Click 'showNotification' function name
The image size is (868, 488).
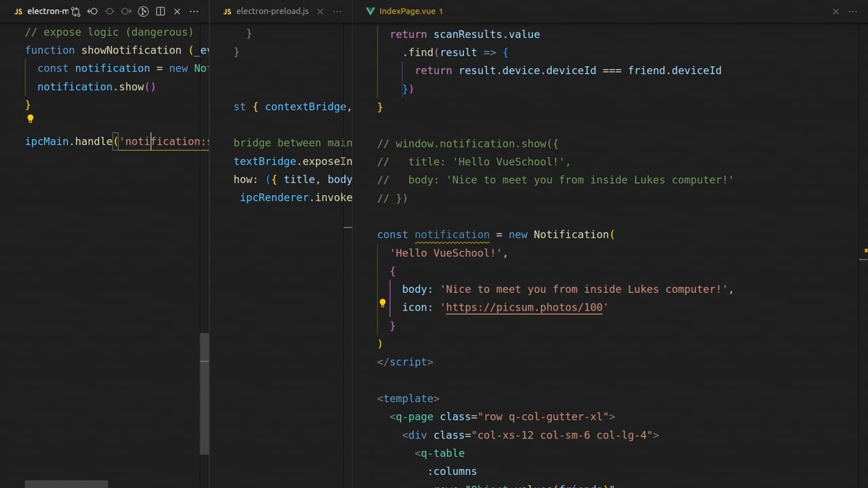coord(132,50)
